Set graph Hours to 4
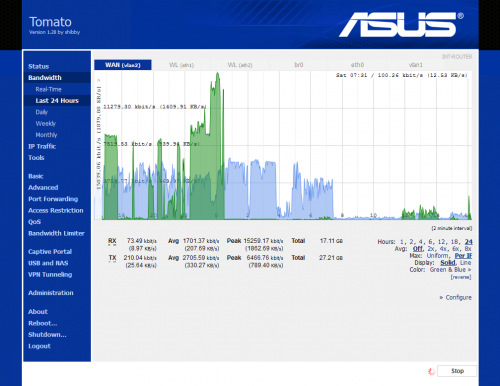Image resolution: width=500 pixels, height=386 pixels. point(421,242)
